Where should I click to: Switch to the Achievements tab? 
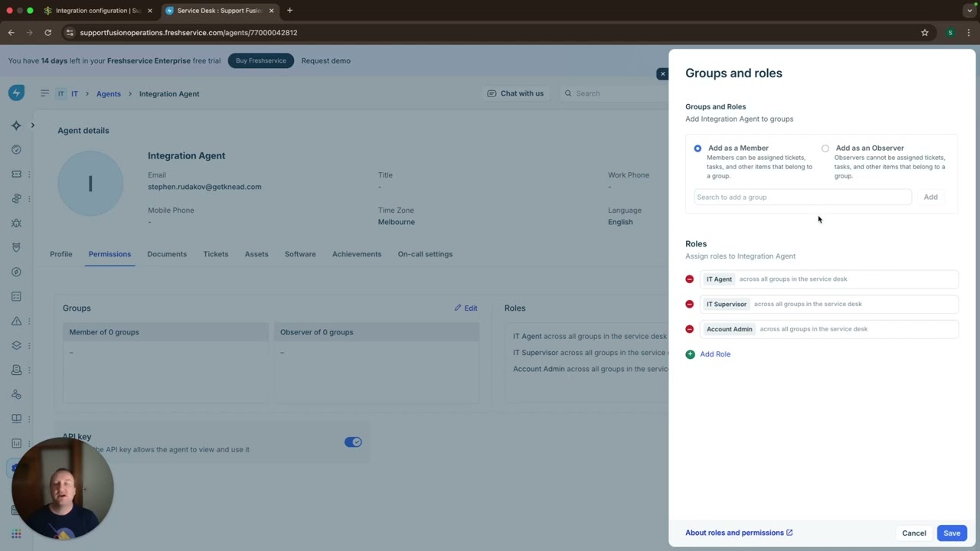pyautogui.click(x=357, y=254)
